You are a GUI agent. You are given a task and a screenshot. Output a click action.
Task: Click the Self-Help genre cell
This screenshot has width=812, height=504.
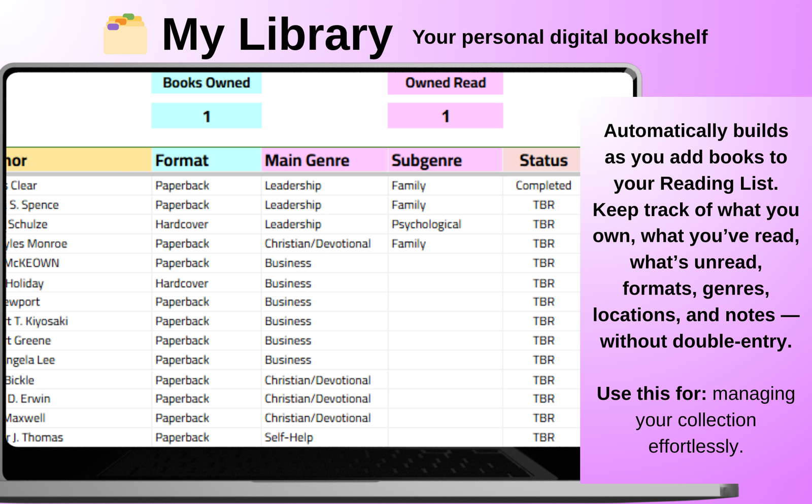click(289, 437)
